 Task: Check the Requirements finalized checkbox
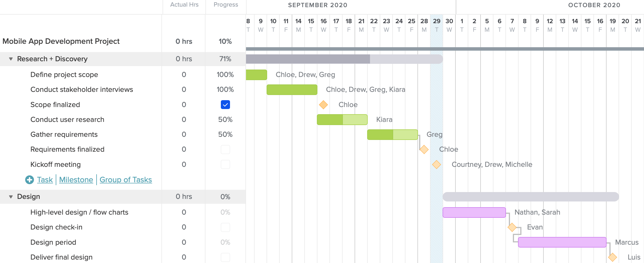click(x=225, y=149)
